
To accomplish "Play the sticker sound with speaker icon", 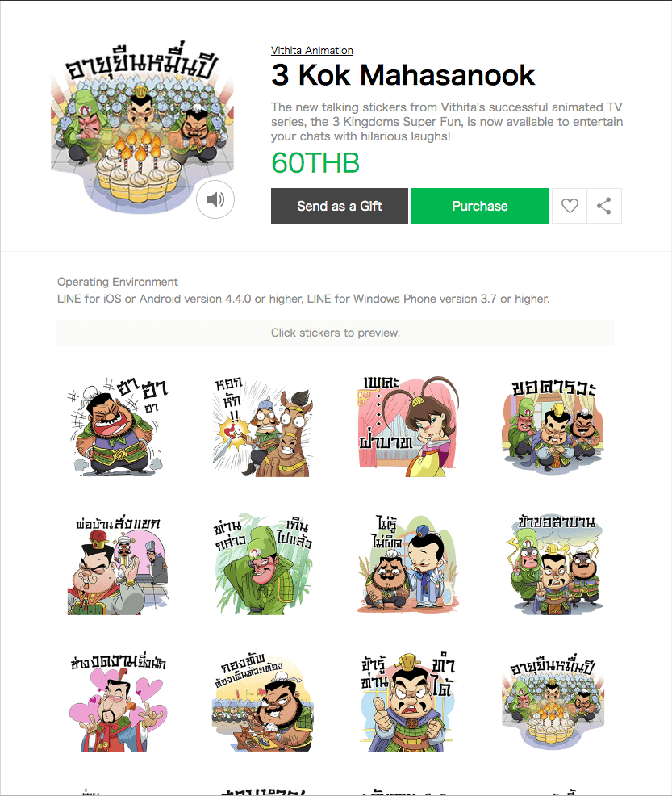I will [215, 199].
